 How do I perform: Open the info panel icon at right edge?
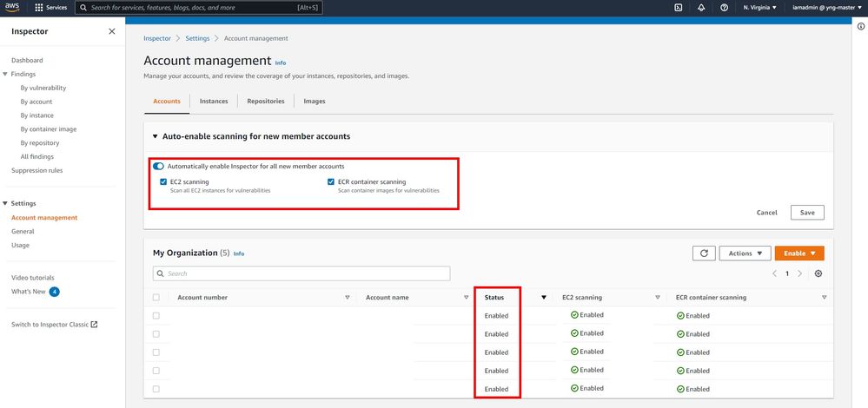[861, 26]
